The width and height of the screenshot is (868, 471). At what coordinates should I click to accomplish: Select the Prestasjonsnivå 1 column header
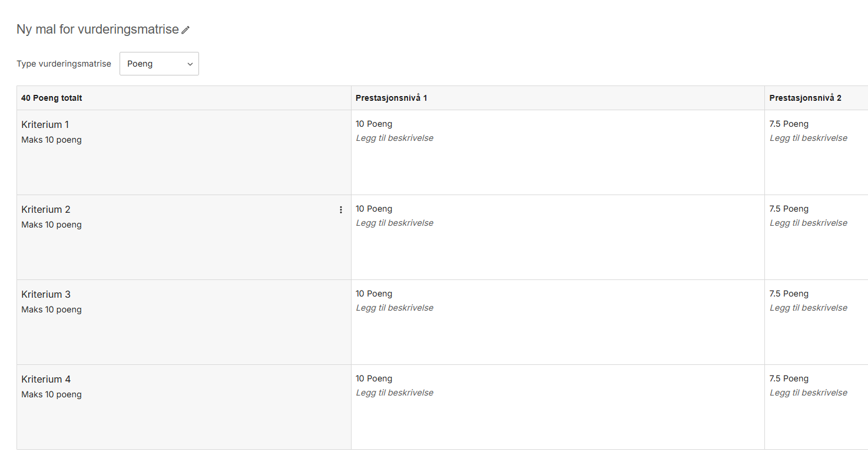392,98
